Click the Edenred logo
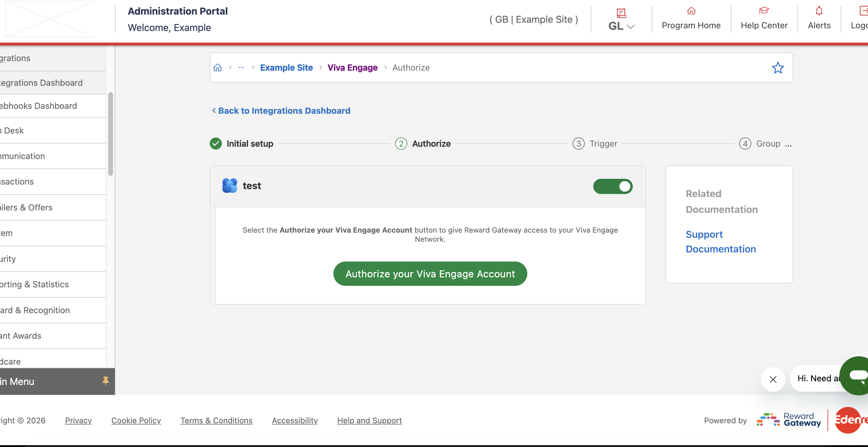 851,420
